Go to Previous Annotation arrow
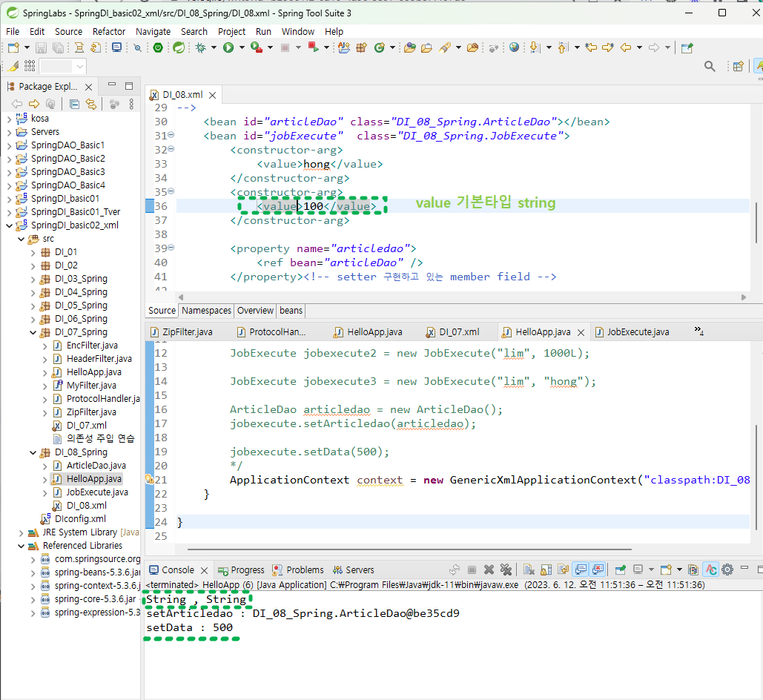763x700 pixels. tap(563, 47)
